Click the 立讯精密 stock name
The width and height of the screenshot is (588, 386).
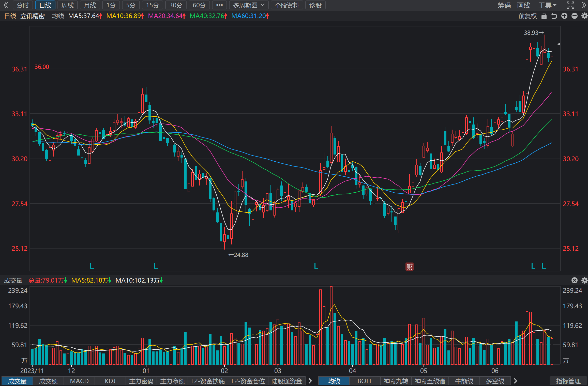coord(33,16)
